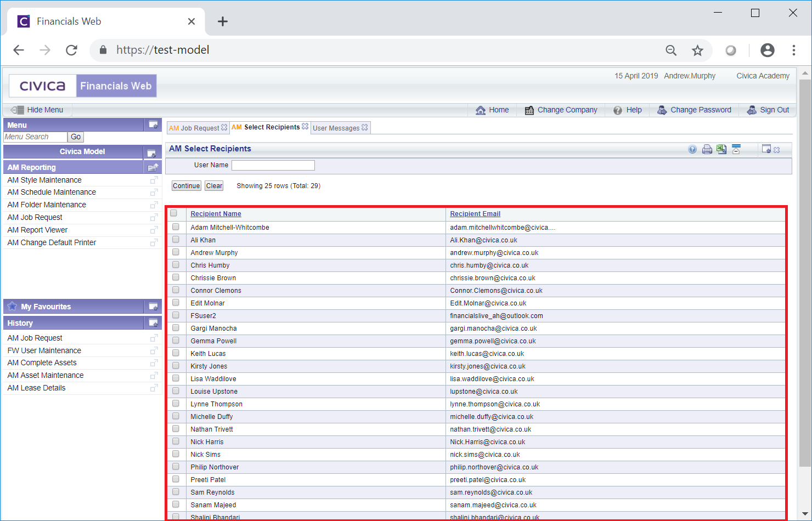Open AM Style Maintenance in new window icon
The width and height of the screenshot is (812, 521).
(x=154, y=180)
